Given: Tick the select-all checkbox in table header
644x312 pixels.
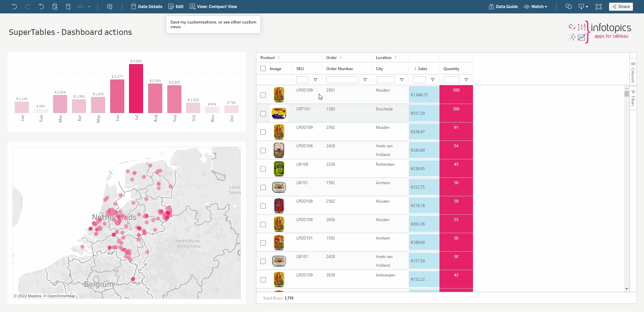Looking at the screenshot, I should [x=263, y=68].
